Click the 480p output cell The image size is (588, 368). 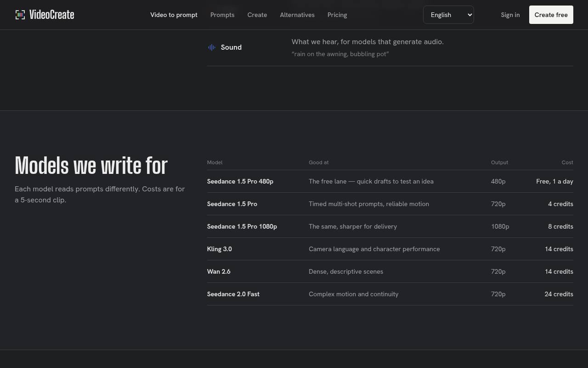[498, 181]
